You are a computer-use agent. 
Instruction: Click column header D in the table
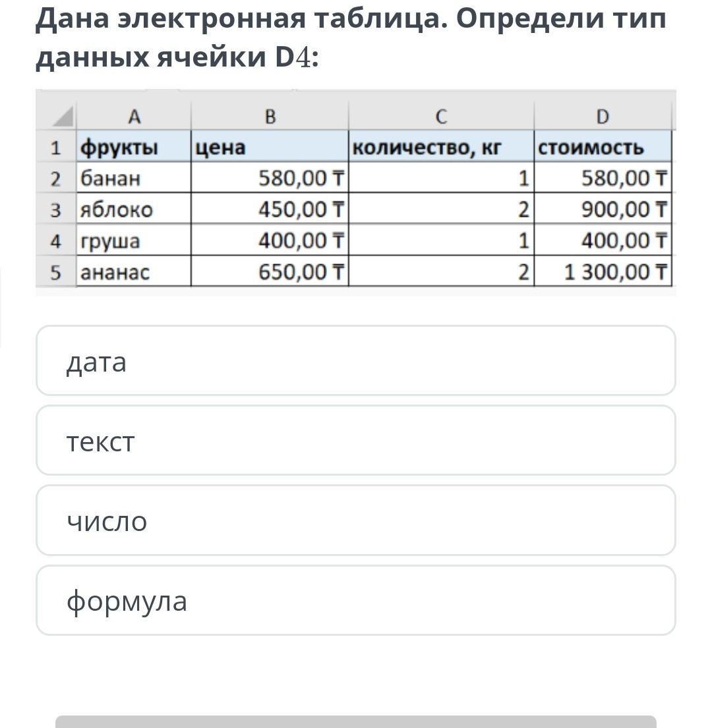tap(603, 116)
